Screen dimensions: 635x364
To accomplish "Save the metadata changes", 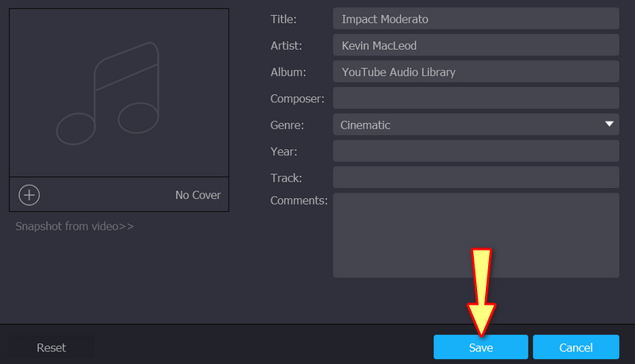I will 480,347.
